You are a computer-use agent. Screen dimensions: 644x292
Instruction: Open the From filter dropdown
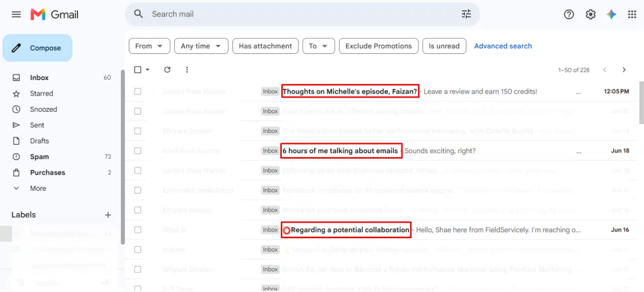point(149,46)
